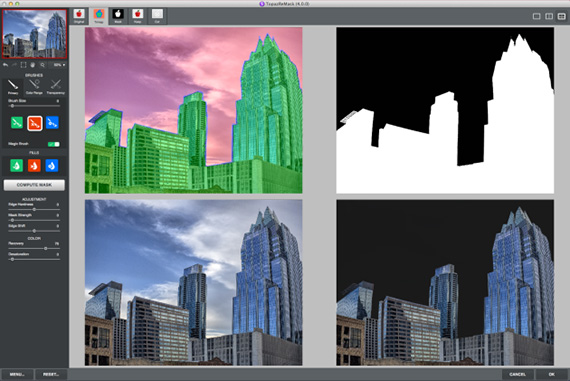The height and width of the screenshot is (381, 570).
Task: Open the Menu button options
Action: pyautogui.click(x=17, y=374)
